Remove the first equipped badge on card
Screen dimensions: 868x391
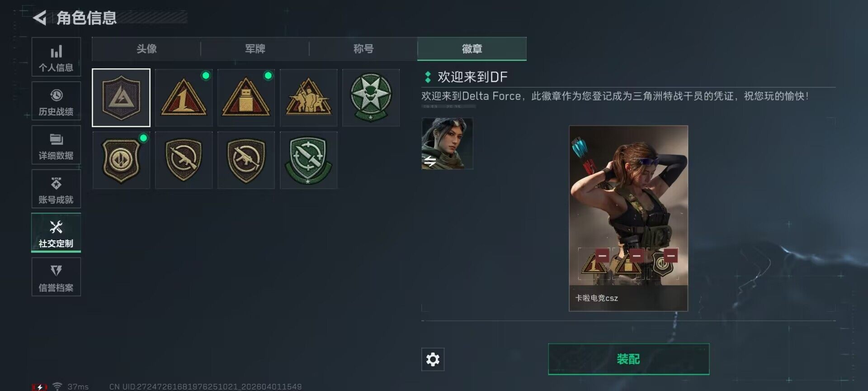(x=602, y=256)
